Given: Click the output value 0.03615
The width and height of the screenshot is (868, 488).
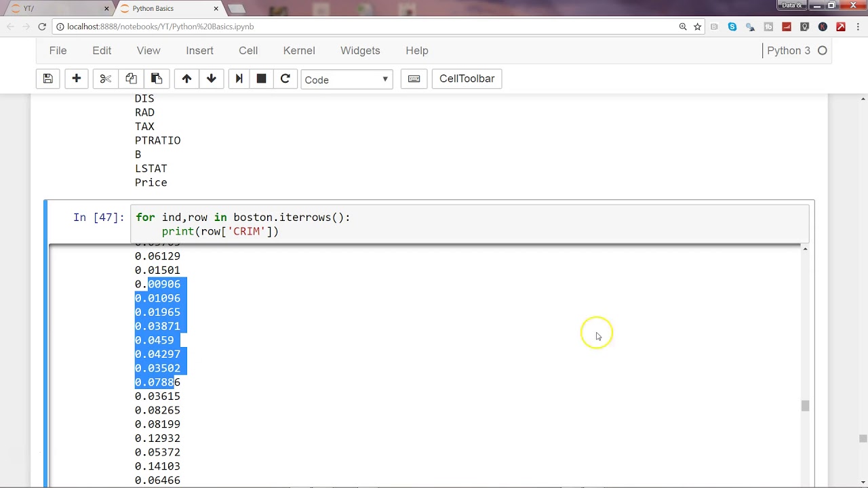Looking at the screenshot, I should click(x=157, y=396).
